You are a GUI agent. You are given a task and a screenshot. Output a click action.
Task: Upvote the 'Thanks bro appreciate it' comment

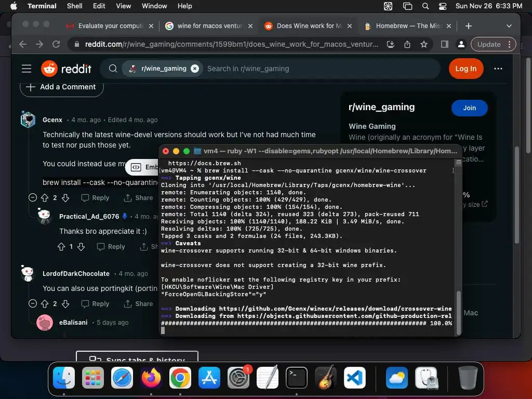61,247
